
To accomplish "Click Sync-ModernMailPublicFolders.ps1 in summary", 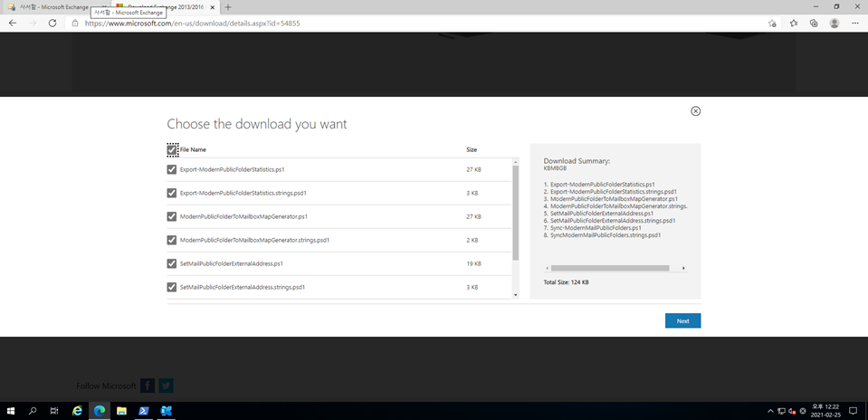I will [596, 227].
